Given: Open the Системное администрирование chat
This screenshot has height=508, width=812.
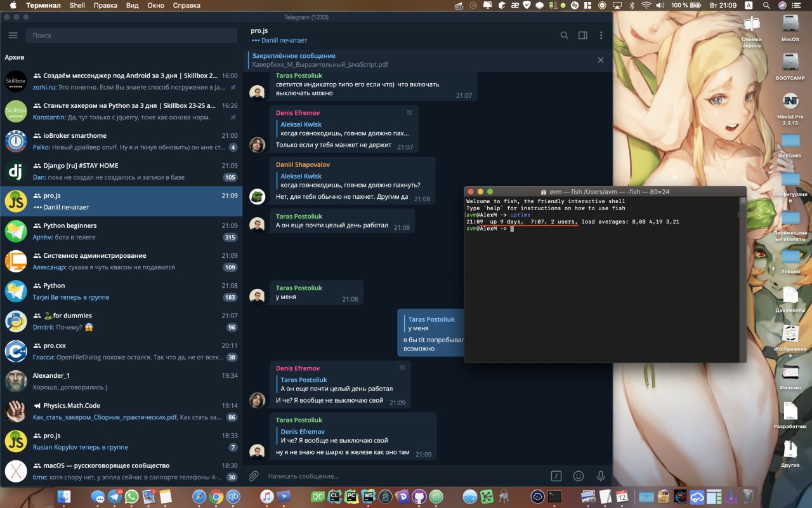Looking at the screenshot, I should [121, 261].
